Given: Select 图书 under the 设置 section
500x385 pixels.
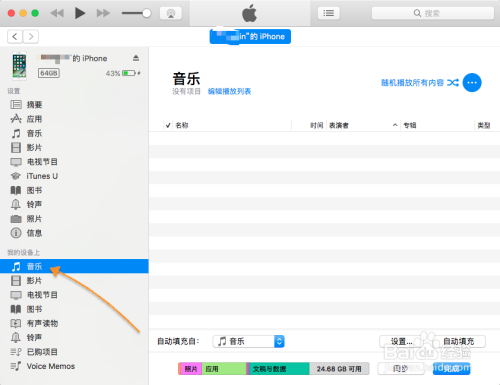Looking at the screenshot, I should (x=74, y=190).
